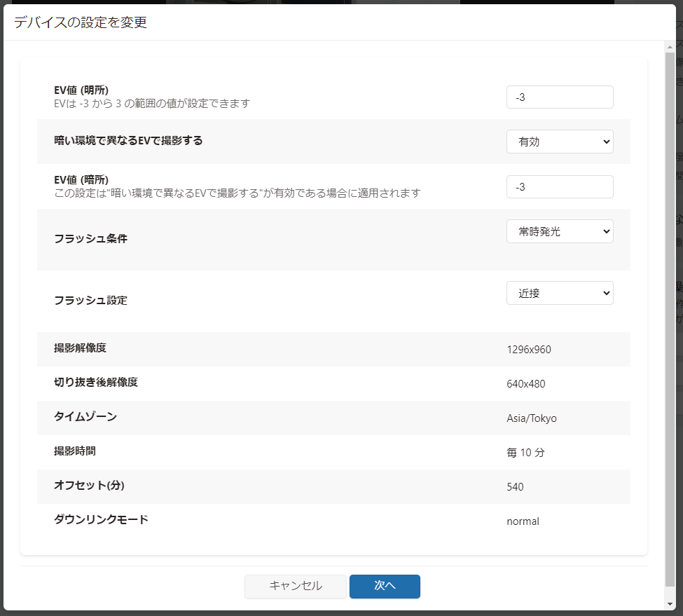The image size is (683, 616).
Task: Click the 次へ button
Action: click(x=385, y=586)
